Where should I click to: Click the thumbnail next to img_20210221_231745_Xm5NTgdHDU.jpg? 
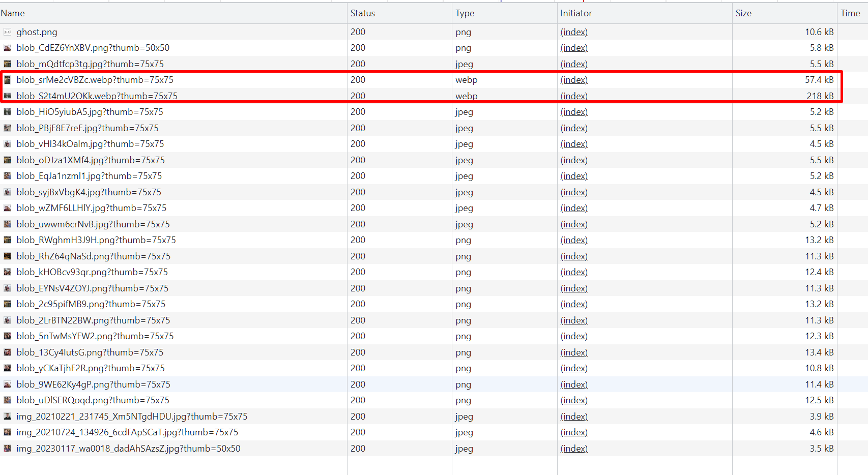pos(7,416)
